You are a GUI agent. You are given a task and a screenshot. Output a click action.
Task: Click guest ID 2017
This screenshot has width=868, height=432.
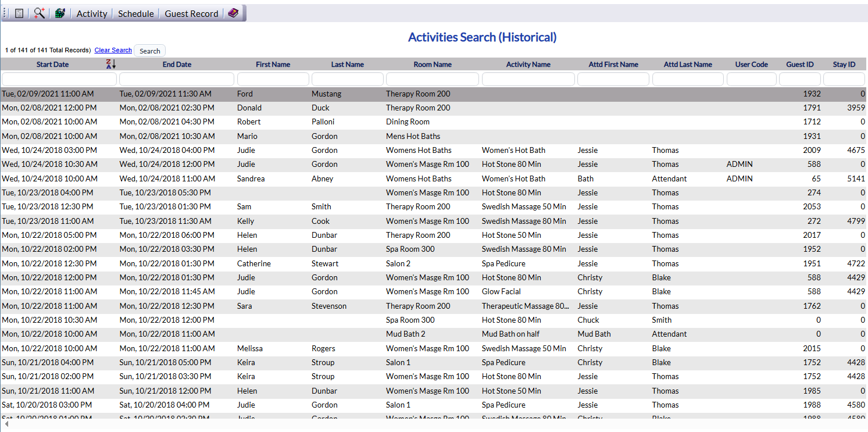click(x=812, y=235)
